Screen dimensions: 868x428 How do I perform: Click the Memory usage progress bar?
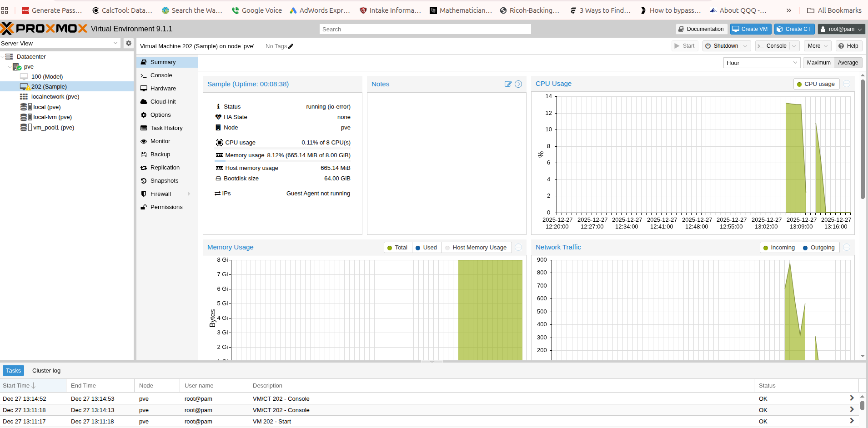coord(282,161)
